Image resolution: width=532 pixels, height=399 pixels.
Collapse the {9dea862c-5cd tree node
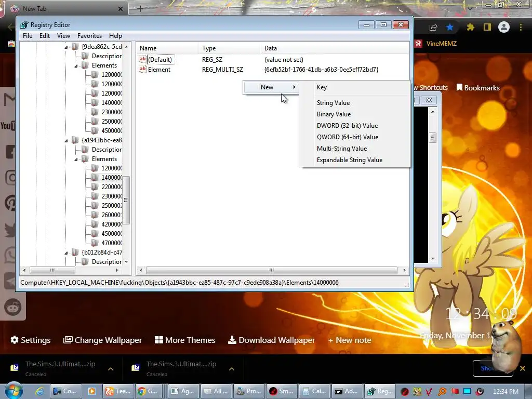(66, 47)
